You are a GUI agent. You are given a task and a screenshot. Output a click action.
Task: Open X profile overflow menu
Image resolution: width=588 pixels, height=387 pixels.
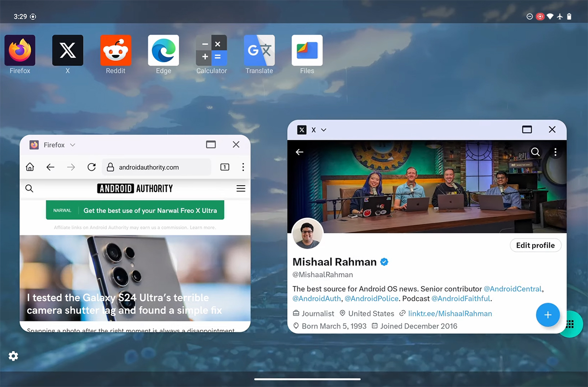coord(555,152)
